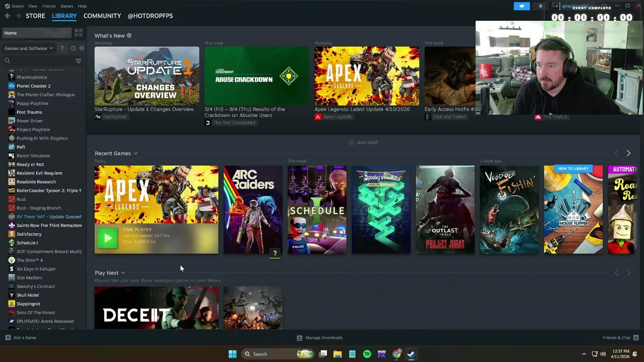Click the Friends & Chat people icon
The height and width of the screenshot is (362, 644).
coord(636,338)
